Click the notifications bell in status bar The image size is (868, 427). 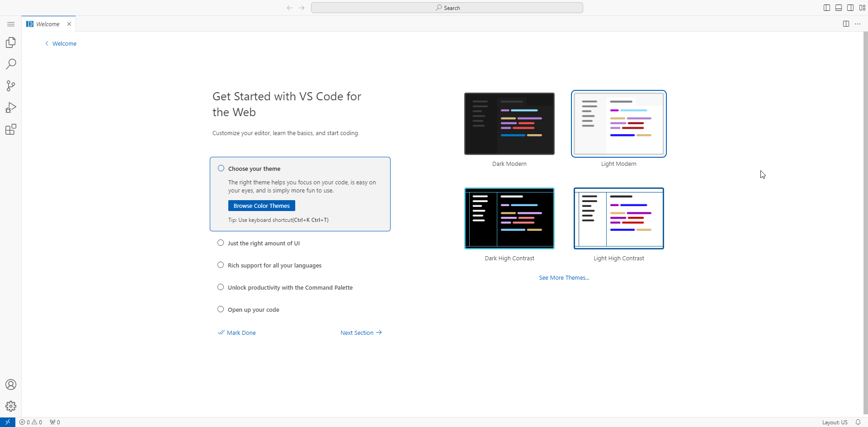(x=858, y=422)
